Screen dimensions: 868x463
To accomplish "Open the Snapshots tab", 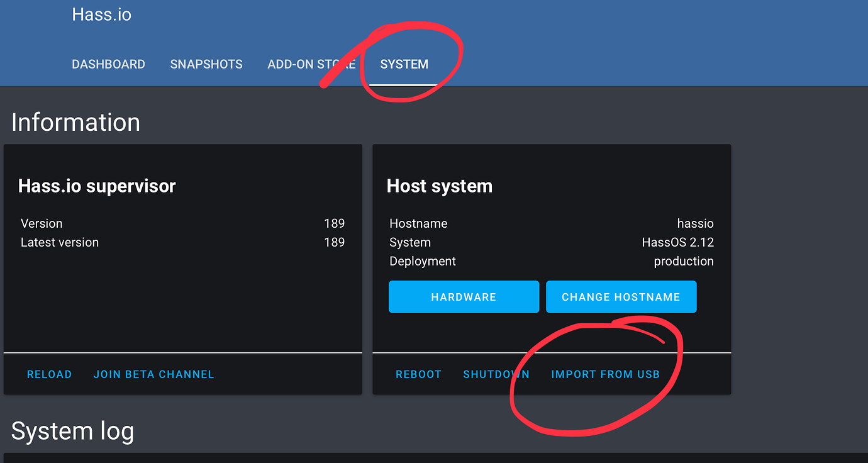I will [206, 64].
